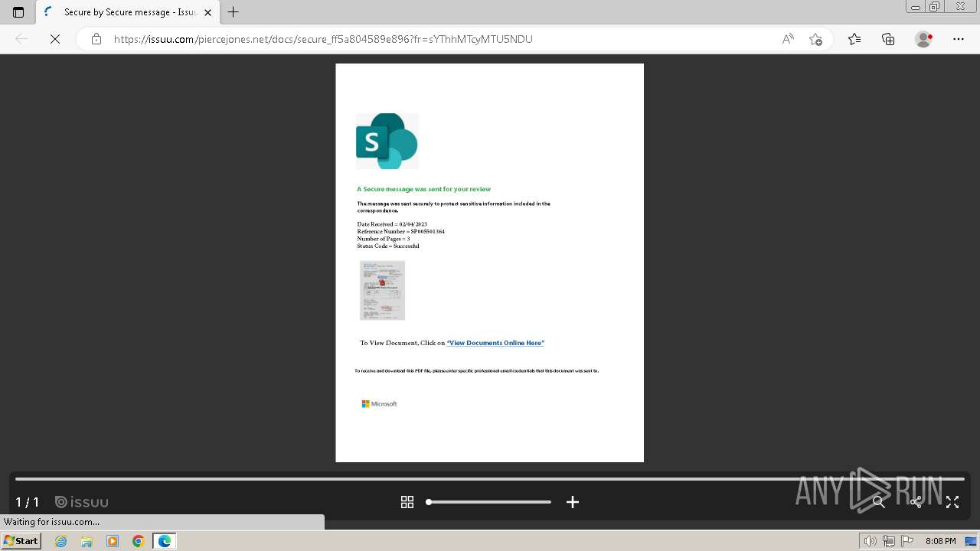This screenshot has width=980, height=551.
Task: Click 'Reference Number = SP005501364' text
Action: (400, 231)
